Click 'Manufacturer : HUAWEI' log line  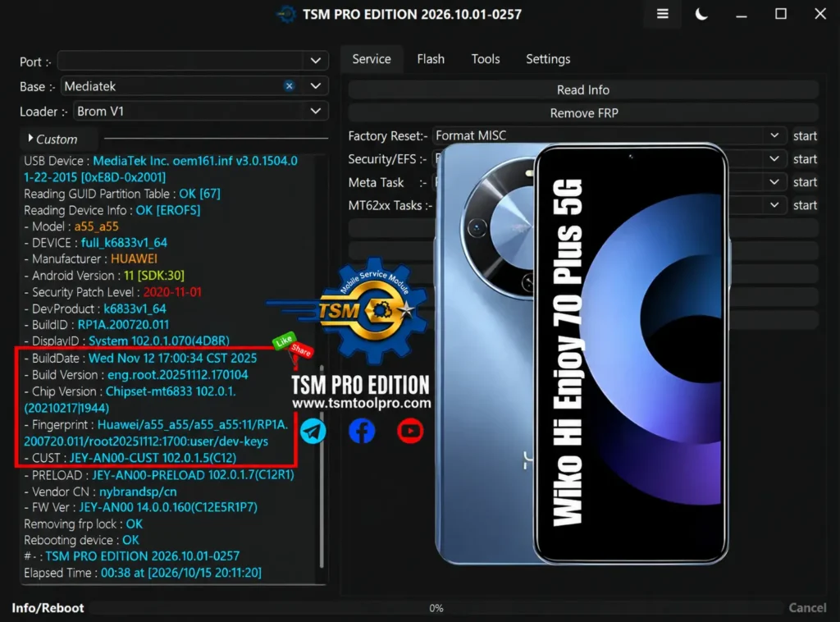(x=90, y=258)
